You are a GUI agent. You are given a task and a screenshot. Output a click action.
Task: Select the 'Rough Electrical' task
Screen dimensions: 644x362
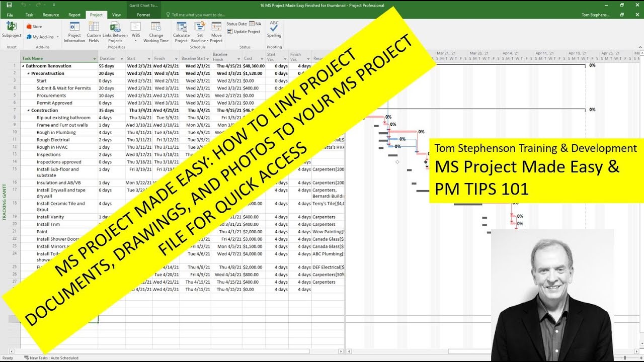tap(53, 140)
